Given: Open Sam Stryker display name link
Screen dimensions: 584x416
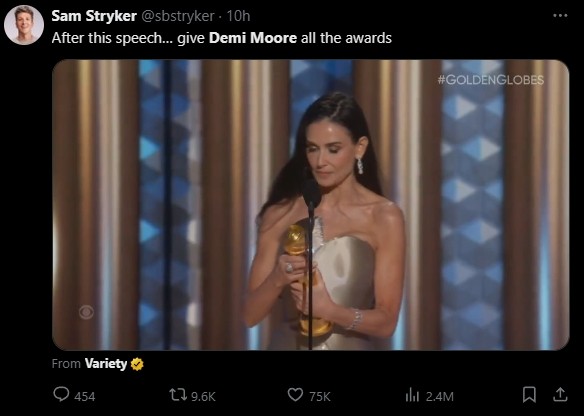Looking at the screenshot, I should pos(94,16).
